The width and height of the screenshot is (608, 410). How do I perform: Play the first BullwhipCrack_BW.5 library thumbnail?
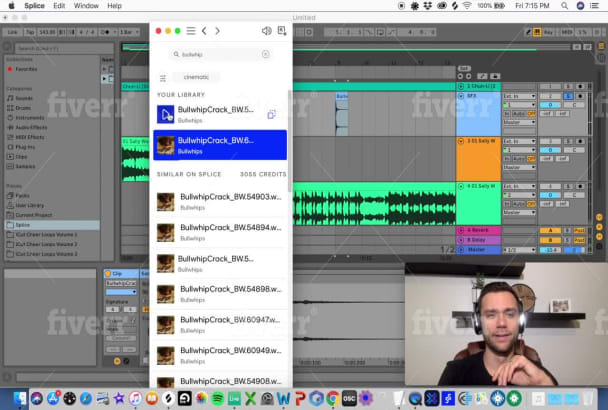point(166,114)
